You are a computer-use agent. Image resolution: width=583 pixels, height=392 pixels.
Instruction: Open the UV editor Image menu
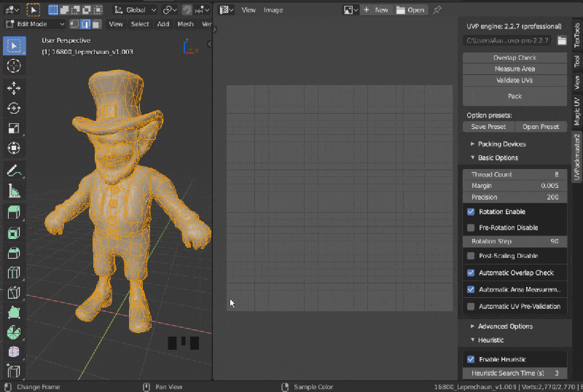coord(273,10)
